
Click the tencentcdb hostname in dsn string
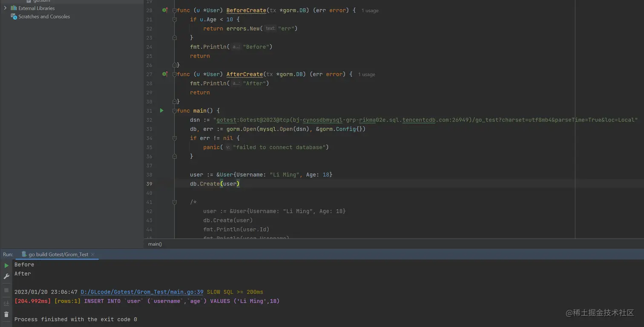point(419,120)
